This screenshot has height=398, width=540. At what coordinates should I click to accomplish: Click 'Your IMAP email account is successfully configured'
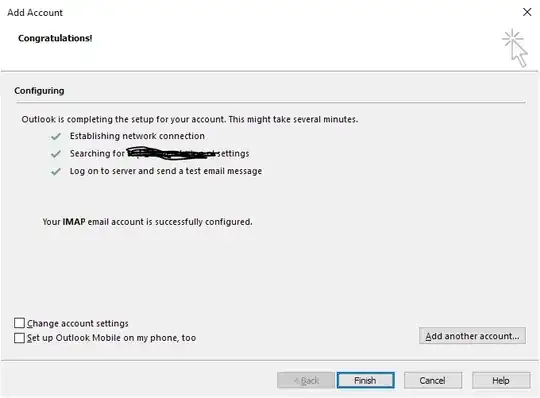(147, 222)
